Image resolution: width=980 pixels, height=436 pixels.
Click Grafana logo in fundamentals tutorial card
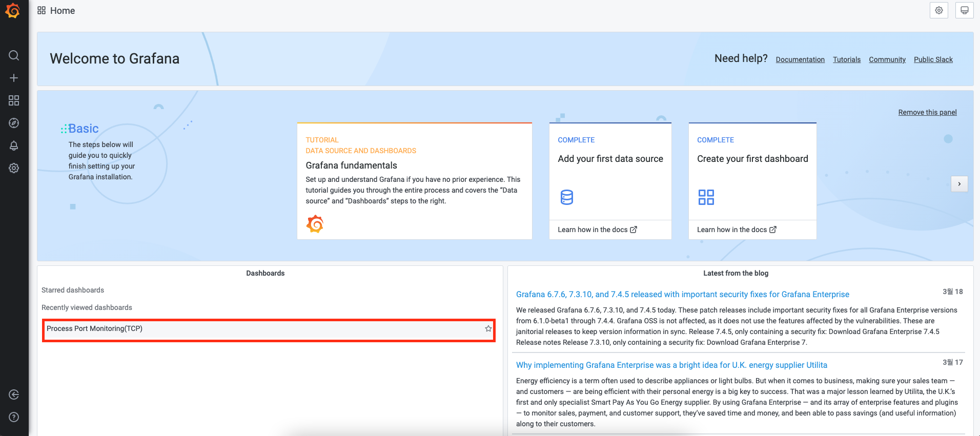[x=315, y=224]
